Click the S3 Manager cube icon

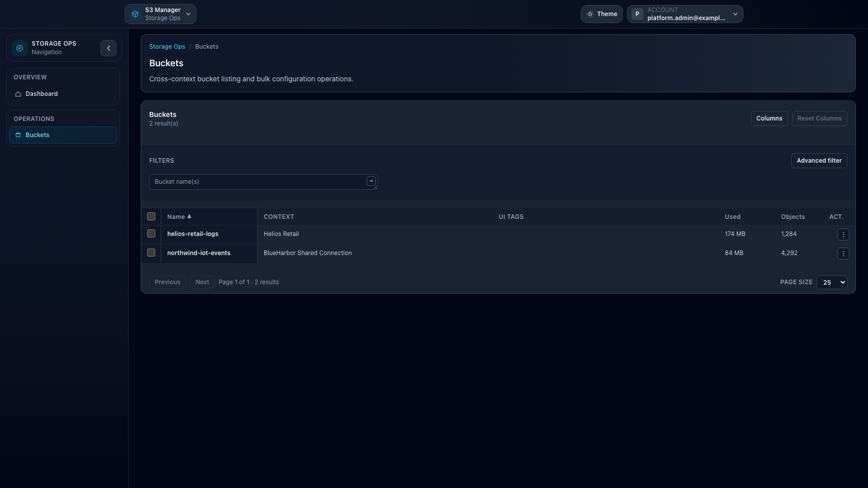[x=135, y=14]
